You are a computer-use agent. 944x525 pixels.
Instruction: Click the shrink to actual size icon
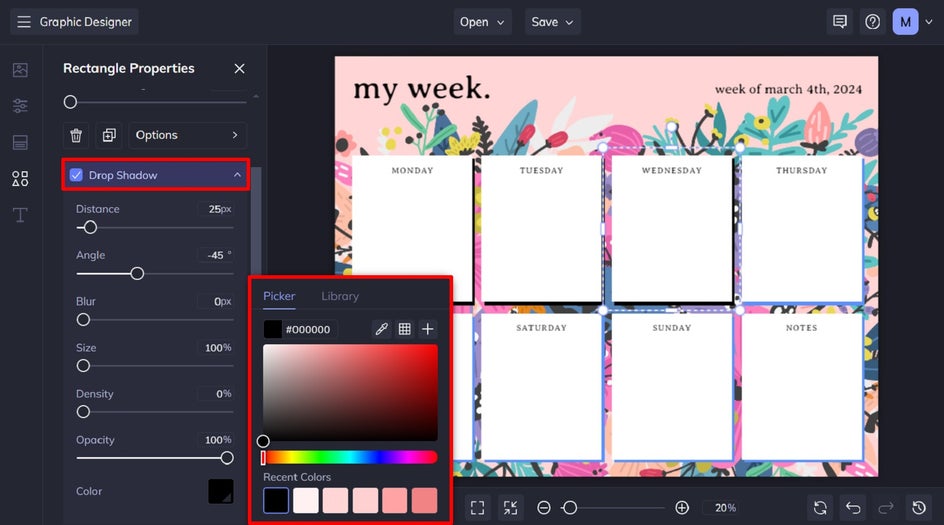pyautogui.click(x=511, y=508)
